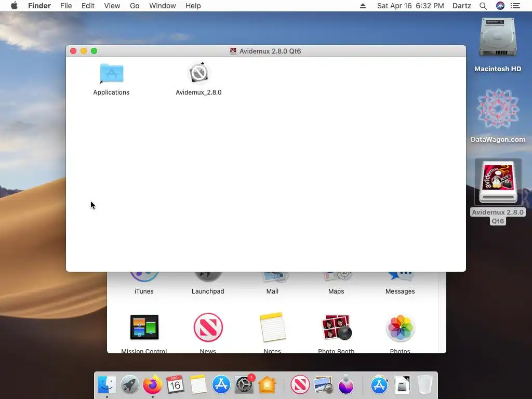Select the DataWagon.com desktop icon

498,109
